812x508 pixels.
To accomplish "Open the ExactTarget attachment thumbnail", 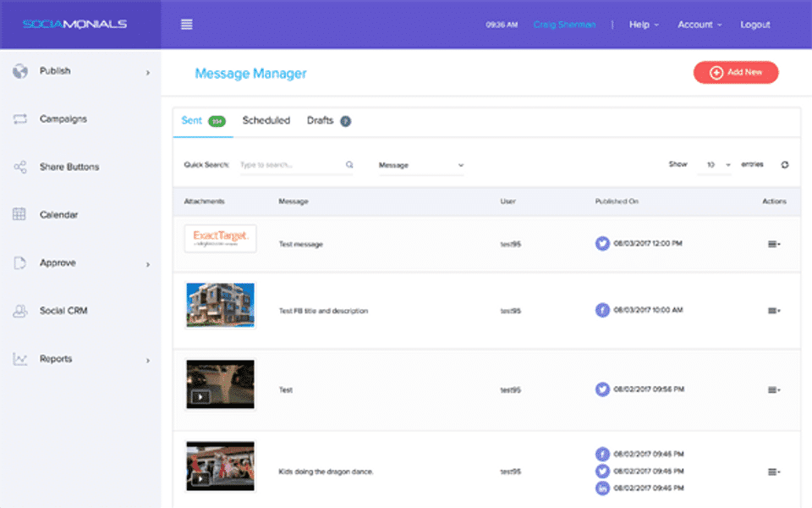I will [x=220, y=239].
